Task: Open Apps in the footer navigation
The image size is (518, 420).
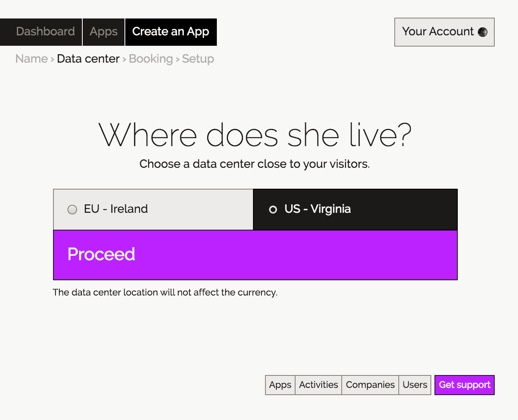Action: (280, 385)
